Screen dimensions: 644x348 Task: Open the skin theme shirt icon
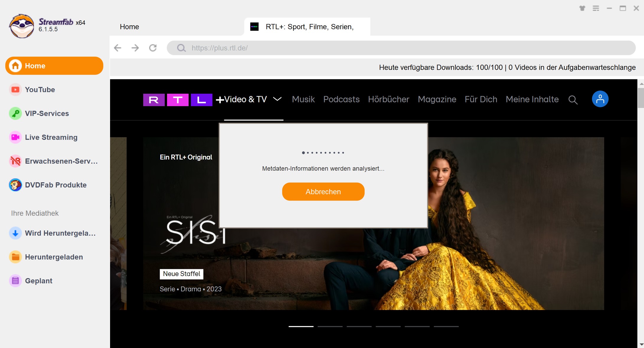[582, 8]
